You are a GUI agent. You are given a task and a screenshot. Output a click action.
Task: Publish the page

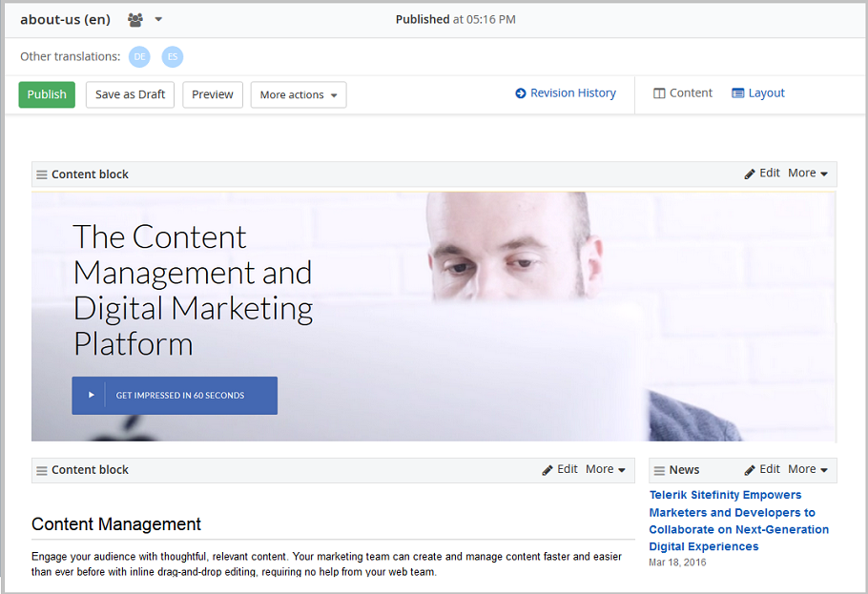pyautogui.click(x=47, y=94)
